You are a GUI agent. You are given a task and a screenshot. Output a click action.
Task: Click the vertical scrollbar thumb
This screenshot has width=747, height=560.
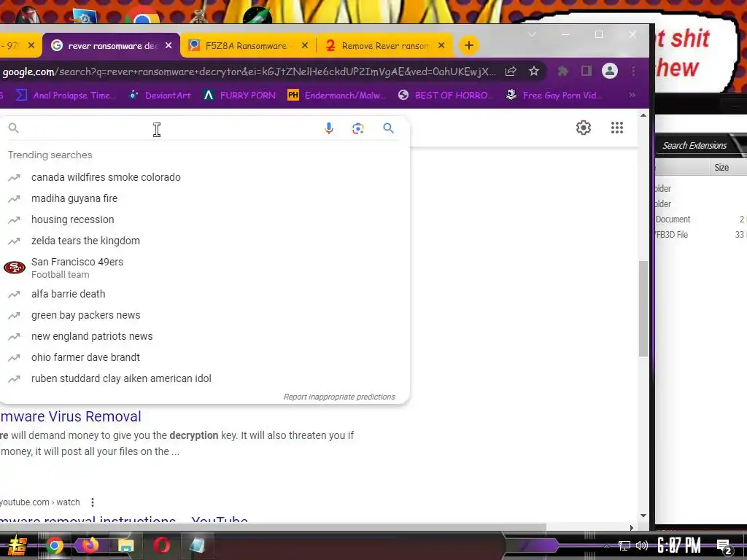(643, 308)
